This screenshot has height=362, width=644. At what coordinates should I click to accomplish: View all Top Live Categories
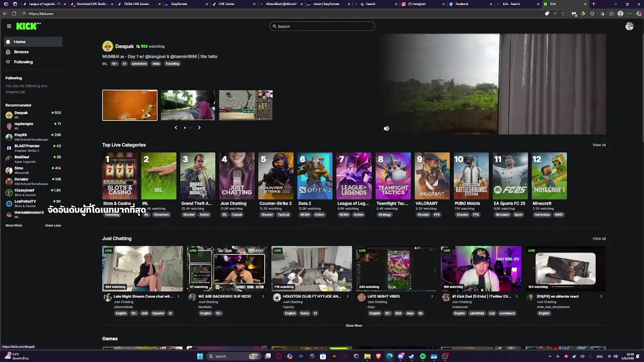(x=599, y=145)
